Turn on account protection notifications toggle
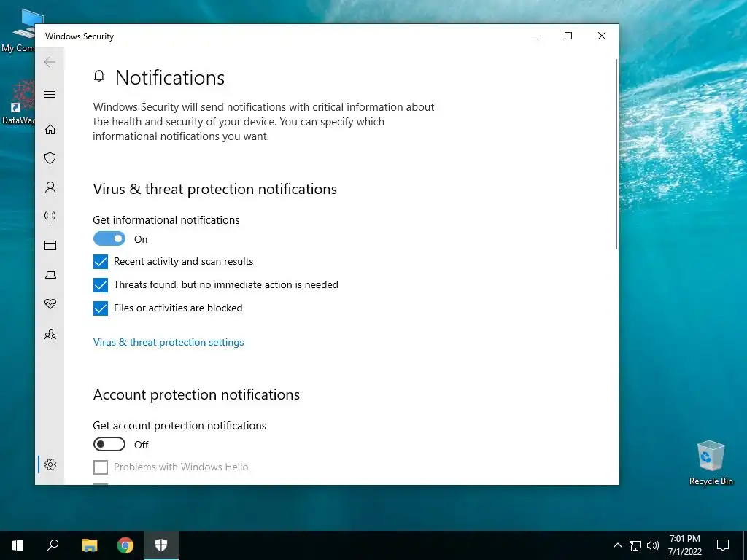The width and height of the screenshot is (747, 560). click(109, 444)
